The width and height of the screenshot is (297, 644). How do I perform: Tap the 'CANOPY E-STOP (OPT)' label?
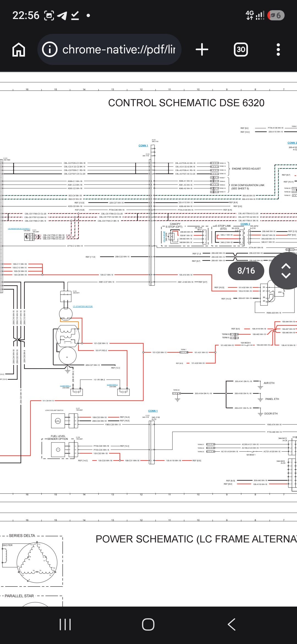click(x=174, y=225)
